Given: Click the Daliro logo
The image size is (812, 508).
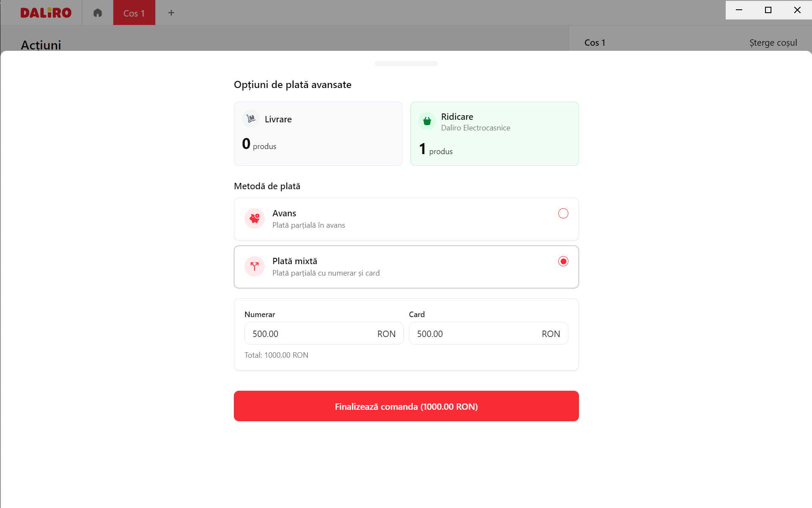Looking at the screenshot, I should [46, 13].
